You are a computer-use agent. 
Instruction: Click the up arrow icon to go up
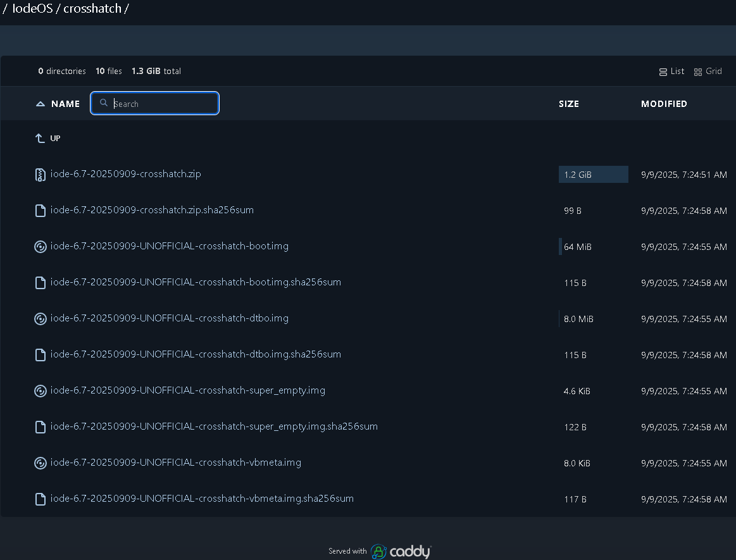(41, 138)
